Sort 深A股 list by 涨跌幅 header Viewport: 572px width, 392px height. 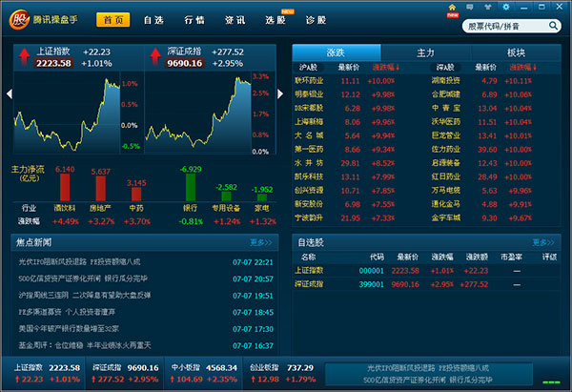click(x=523, y=67)
